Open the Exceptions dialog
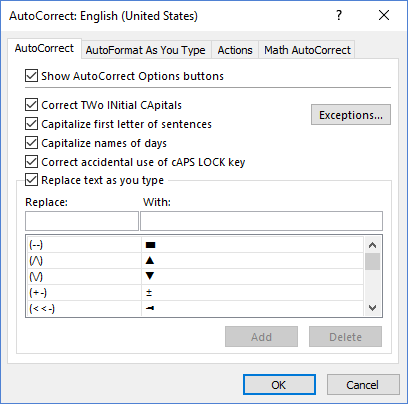408x404 pixels. pos(351,115)
